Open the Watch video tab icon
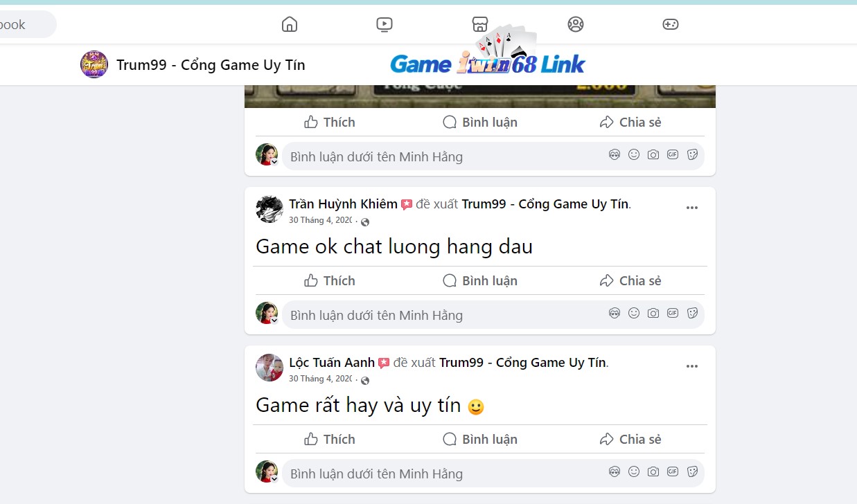This screenshot has height=504, width=857. [385, 24]
